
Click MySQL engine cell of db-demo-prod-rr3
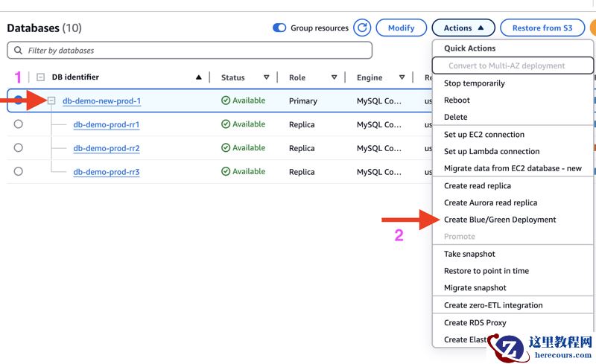coord(378,172)
